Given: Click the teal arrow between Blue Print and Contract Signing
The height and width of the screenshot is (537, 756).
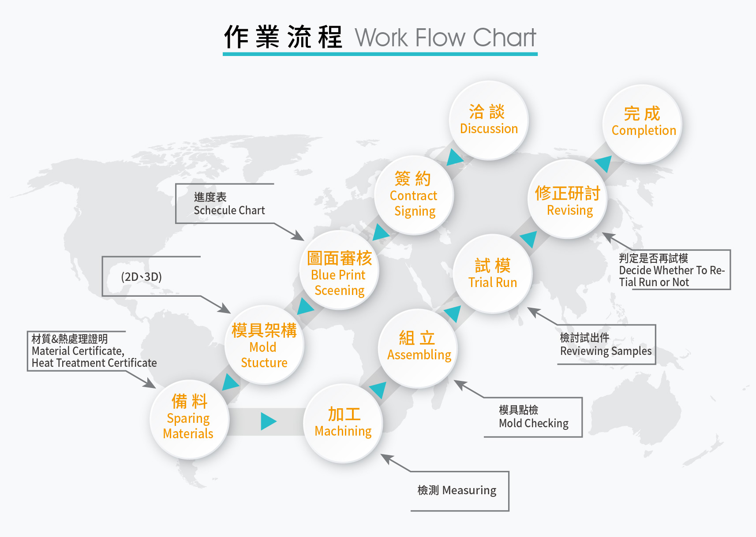Looking at the screenshot, I should click(380, 232).
